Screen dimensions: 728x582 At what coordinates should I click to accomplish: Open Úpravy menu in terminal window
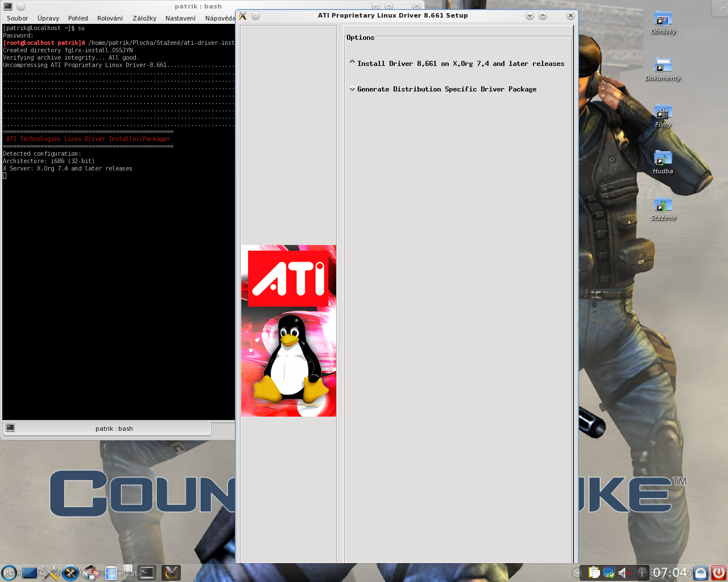tap(48, 18)
